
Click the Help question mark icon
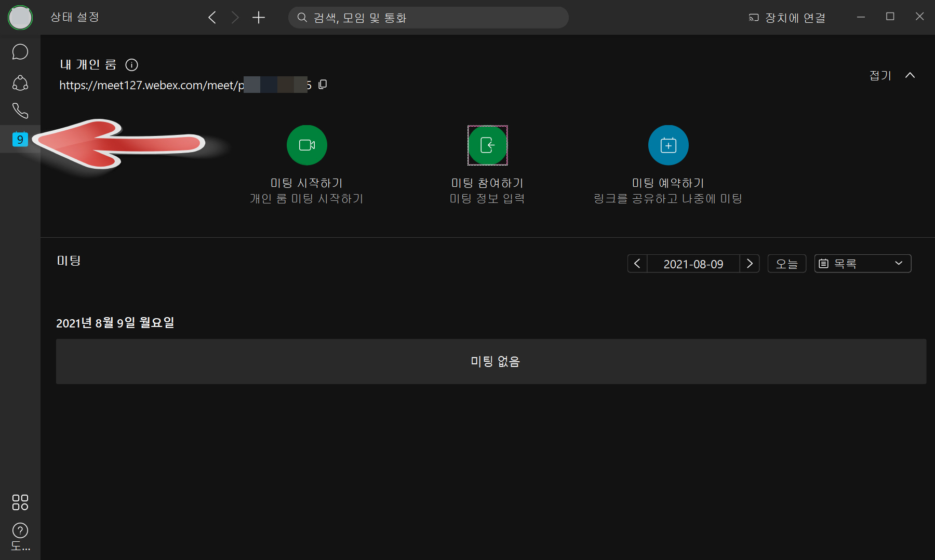coord(20,530)
